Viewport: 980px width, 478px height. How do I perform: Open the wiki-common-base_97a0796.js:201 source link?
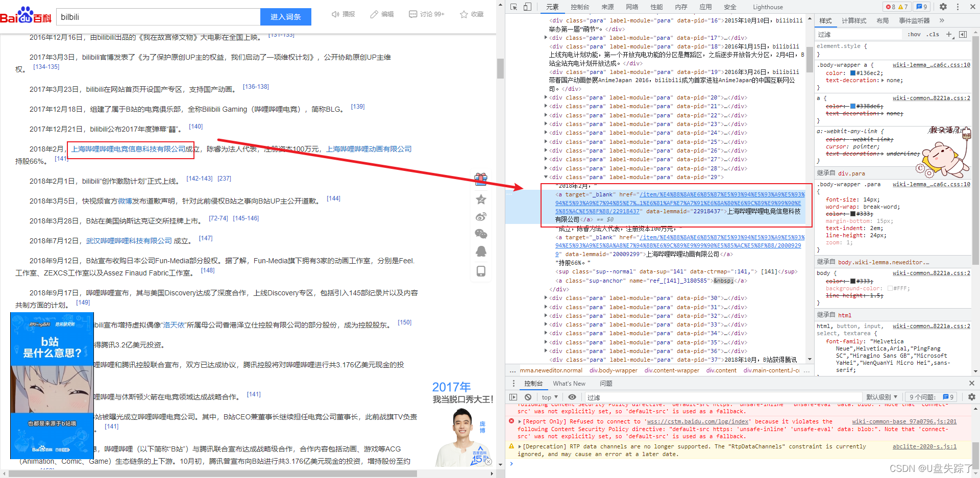coord(904,421)
